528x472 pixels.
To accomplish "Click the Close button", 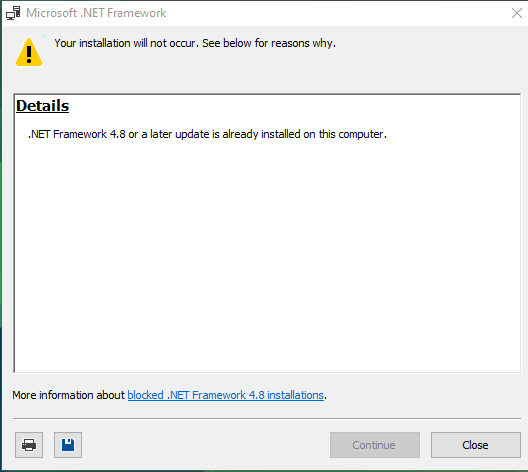I will (475, 445).
